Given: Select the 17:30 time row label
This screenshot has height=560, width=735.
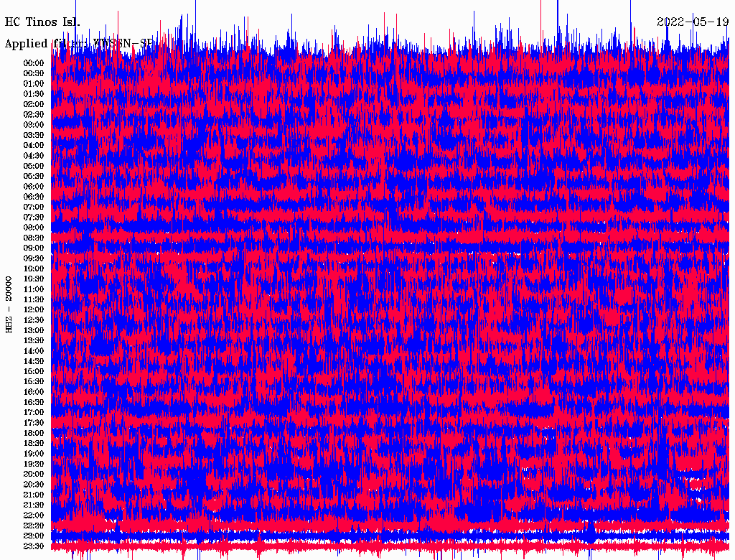Looking at the screenshot, I should 34,423.
